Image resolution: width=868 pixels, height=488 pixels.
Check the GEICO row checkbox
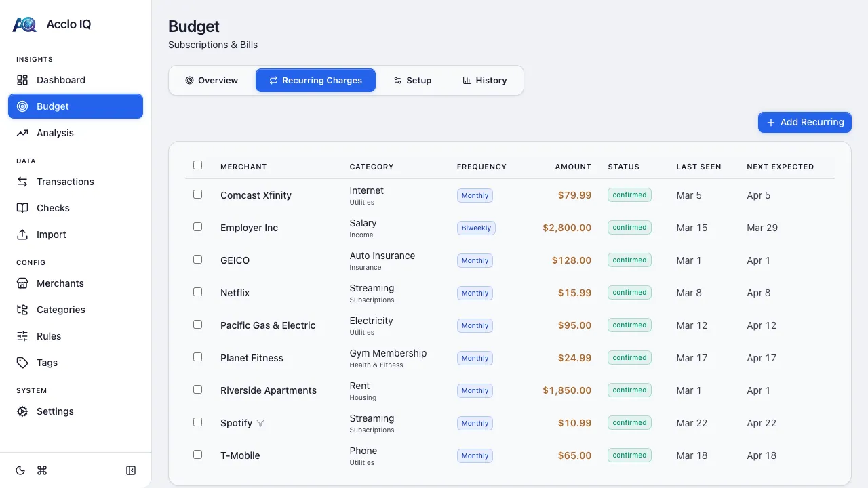(x=197, y=260)
